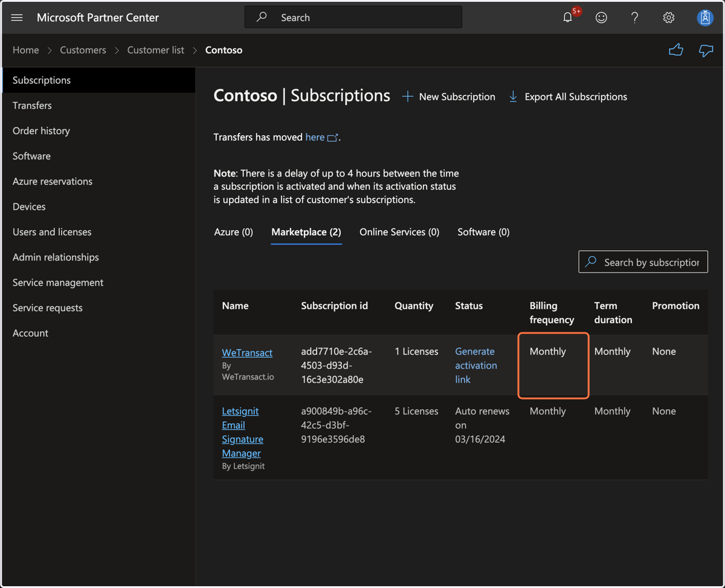Click the Promotion column header
The width and height of the screenshot is (725, 588).
(x=675, y=306)
